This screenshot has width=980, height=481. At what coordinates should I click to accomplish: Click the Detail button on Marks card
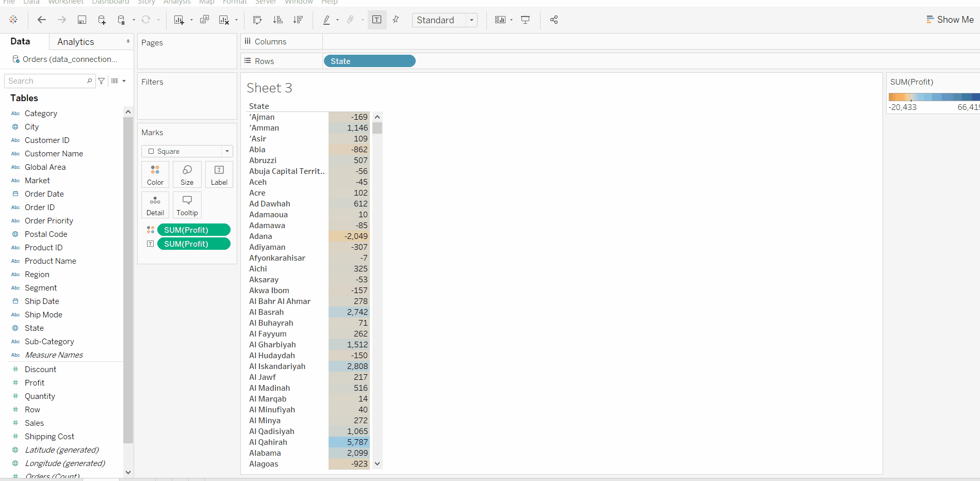click(x=155, y=205)
